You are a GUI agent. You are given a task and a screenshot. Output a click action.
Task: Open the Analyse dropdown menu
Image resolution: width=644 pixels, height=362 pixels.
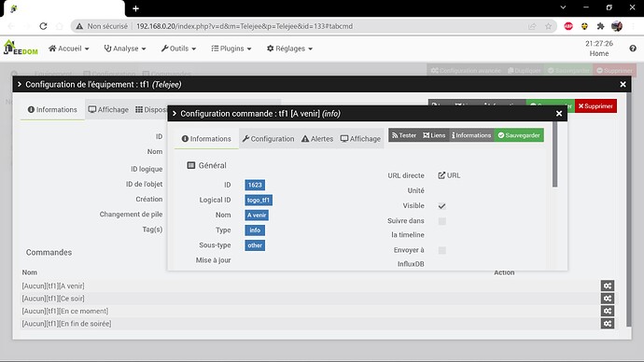(x=125, y=49)
